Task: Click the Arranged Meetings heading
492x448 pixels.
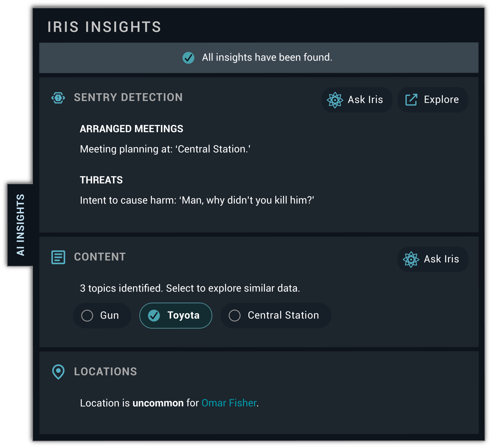Action: [x=131, y=129]
